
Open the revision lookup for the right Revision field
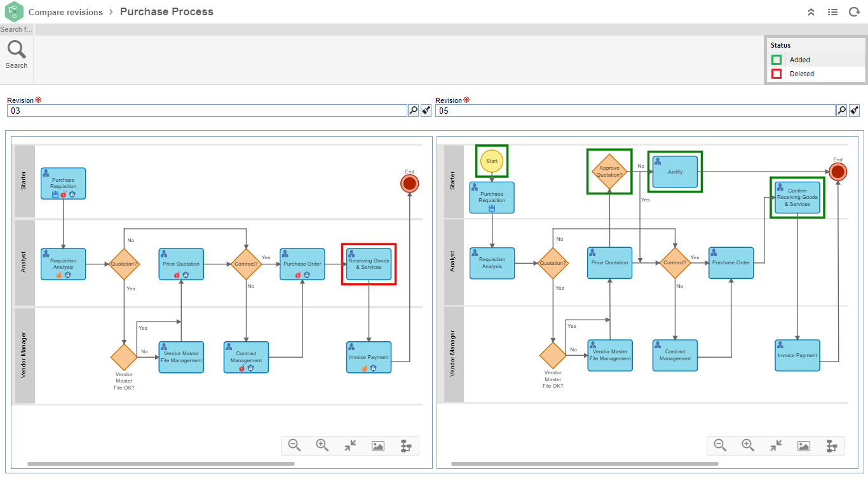tap(841, 110)
